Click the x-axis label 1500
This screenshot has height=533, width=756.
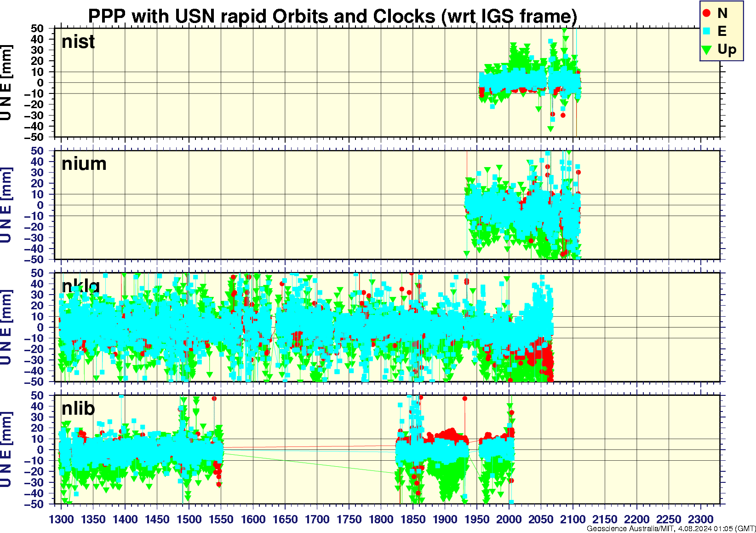tap(189, 519)
